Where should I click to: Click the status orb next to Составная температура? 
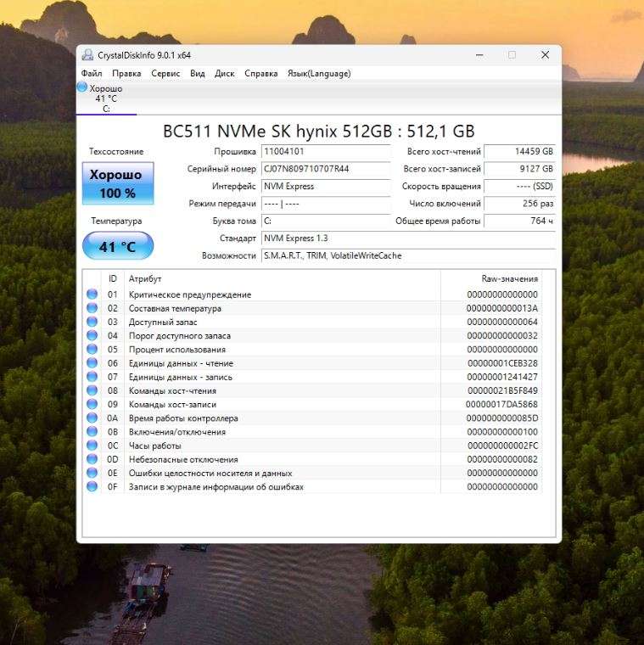[x=92, y=308]
